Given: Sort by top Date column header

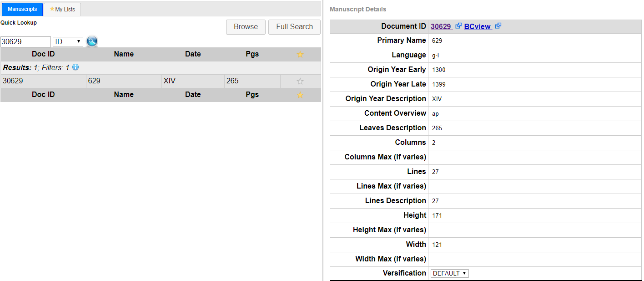Looking at the screenshot, I should coord(192,54).
